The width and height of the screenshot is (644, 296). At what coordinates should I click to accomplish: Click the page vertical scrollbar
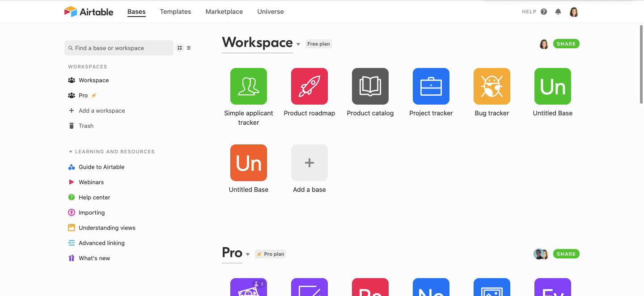pyautogui.click(x=641, y=65)
